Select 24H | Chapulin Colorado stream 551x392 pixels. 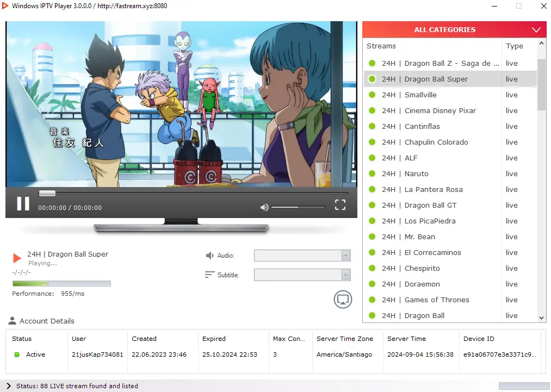point(450,142)
